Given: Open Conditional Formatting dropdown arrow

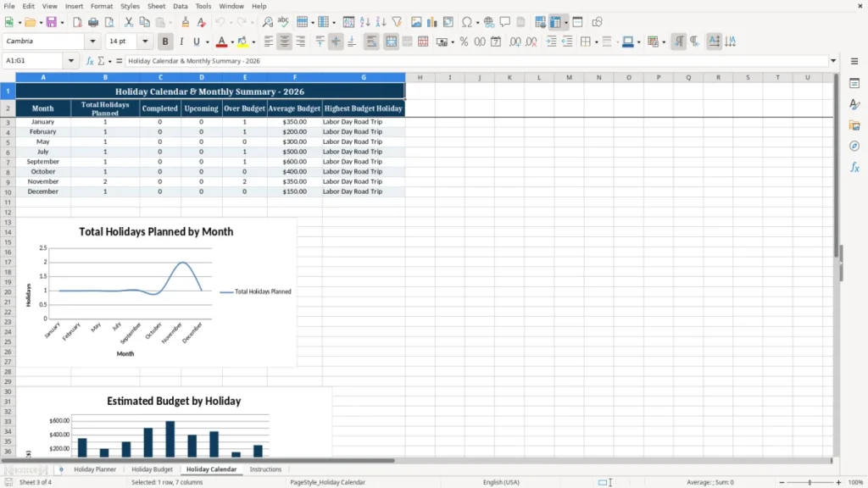Looking at the screenshot, I should [x=664, y=42].
